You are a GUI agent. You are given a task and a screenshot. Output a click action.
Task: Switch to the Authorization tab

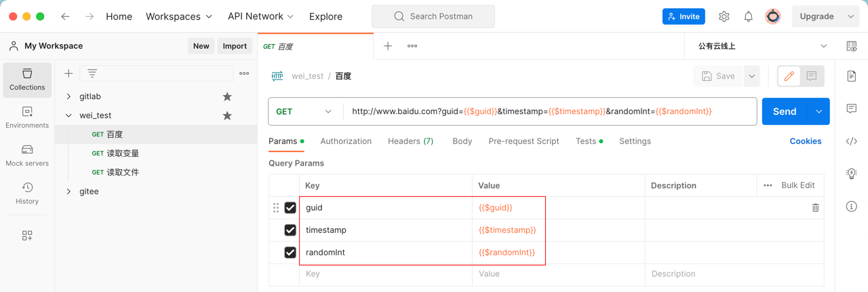tap(346, 141)
